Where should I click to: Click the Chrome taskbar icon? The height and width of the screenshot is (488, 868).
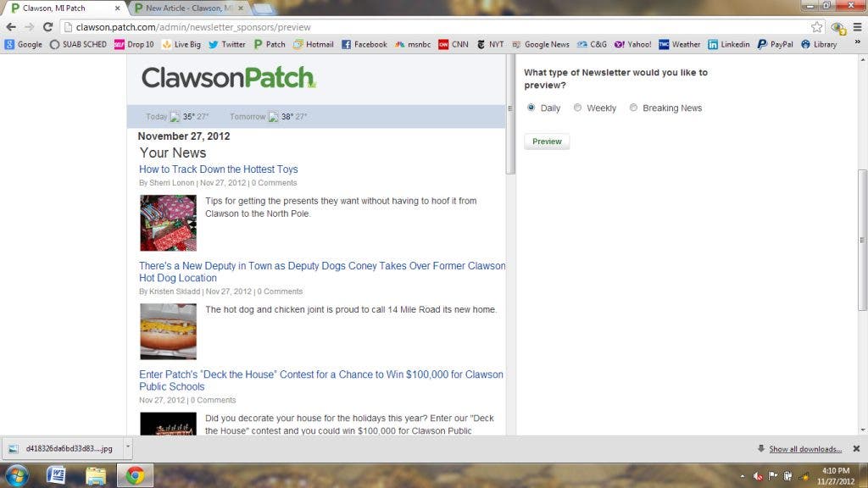(x=135, y=476)
